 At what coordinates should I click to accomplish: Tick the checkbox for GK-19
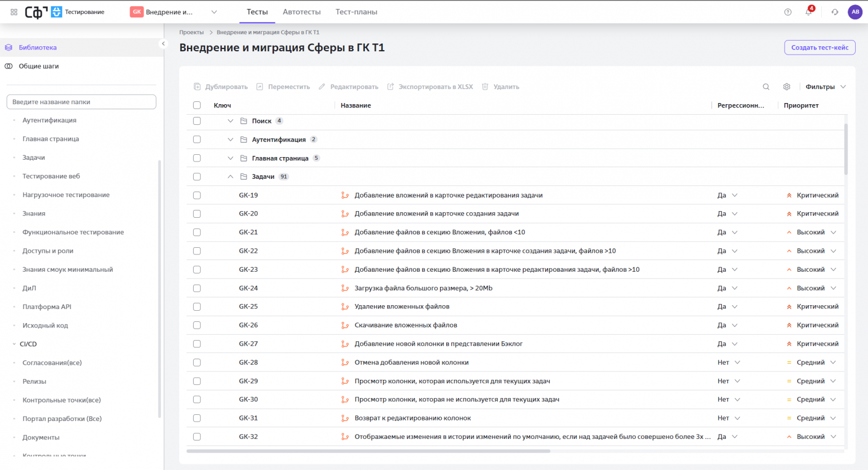197,195
